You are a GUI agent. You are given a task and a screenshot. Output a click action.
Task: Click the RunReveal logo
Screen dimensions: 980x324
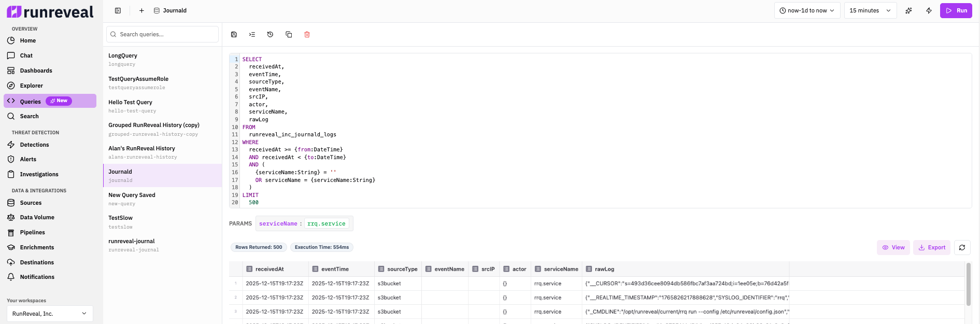[x=50, y=11]
